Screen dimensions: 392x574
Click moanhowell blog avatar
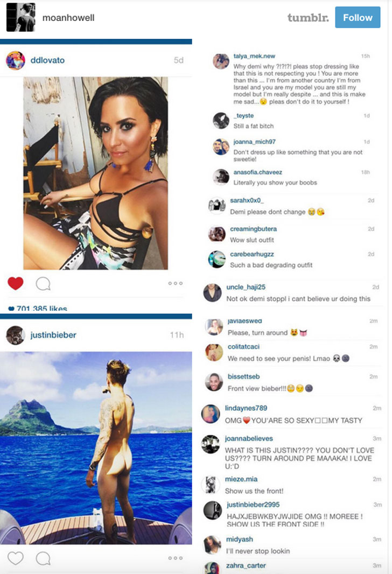[21, 17]
